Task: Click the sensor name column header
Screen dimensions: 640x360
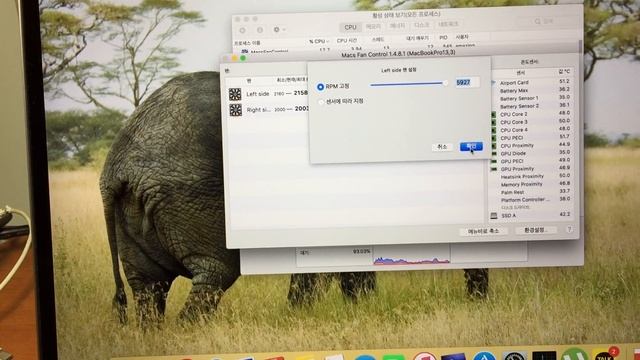Action: click(521, 73)
